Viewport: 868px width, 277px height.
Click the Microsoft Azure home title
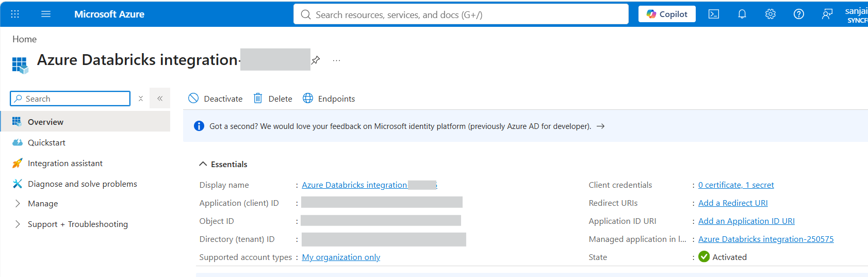109,14
